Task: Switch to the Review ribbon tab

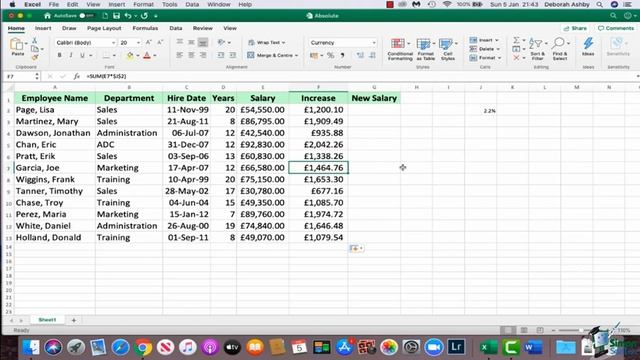Action: click(202, 28)
